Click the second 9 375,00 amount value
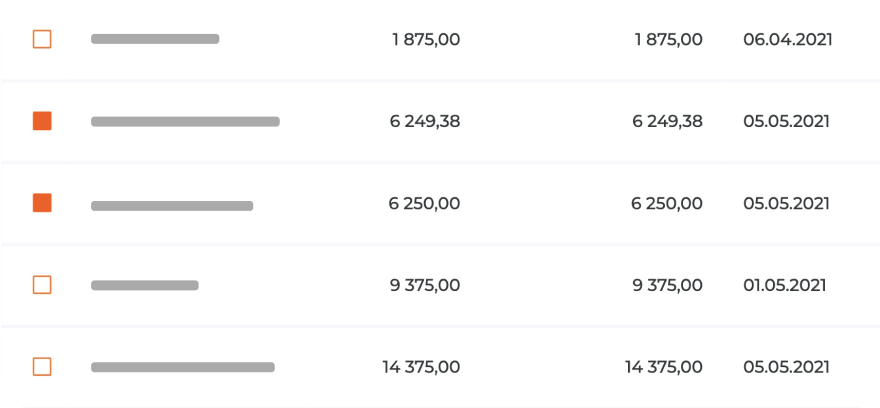880x408 pixels. 667,285
